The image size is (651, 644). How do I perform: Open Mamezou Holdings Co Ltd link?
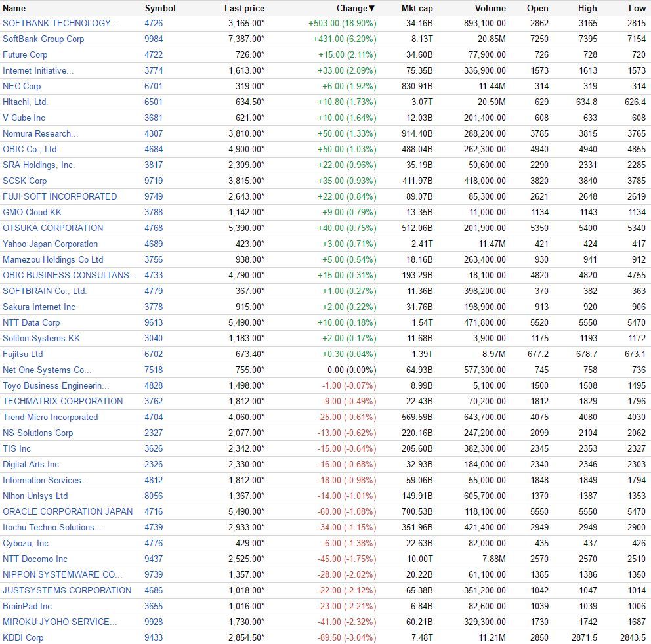click(x=52, y=259)
